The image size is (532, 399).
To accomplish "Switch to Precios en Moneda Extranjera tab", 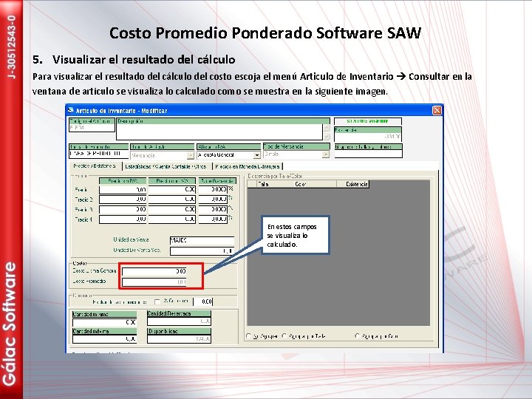I will pos(248,166).
